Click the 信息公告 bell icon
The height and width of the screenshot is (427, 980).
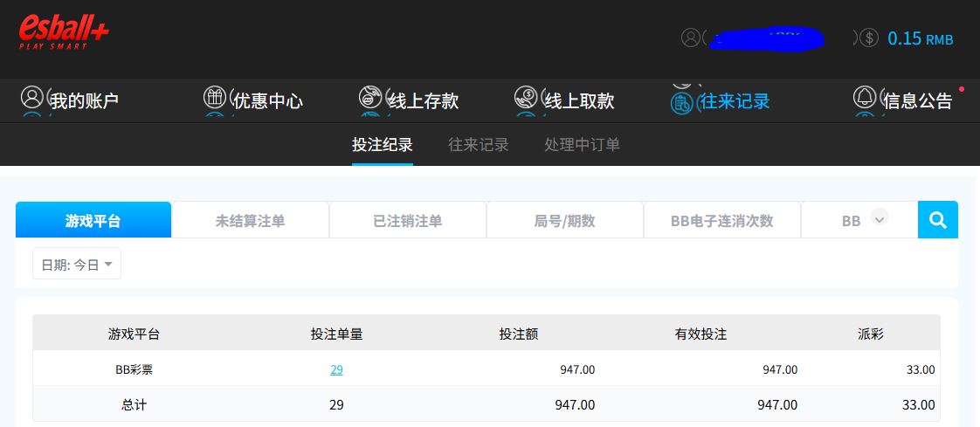pyautogui.click(x=864, y=97)
